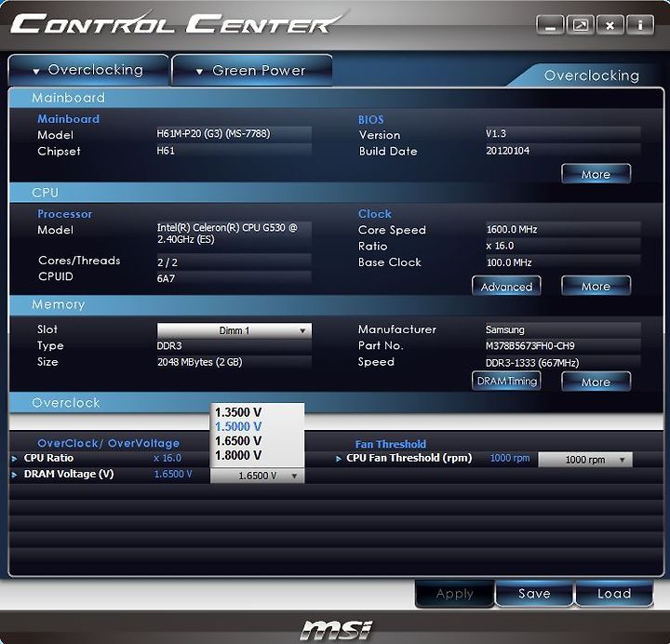
Task: Open the CPU Fan Threshold 1000 rpm dropdown
Action: 585,460
